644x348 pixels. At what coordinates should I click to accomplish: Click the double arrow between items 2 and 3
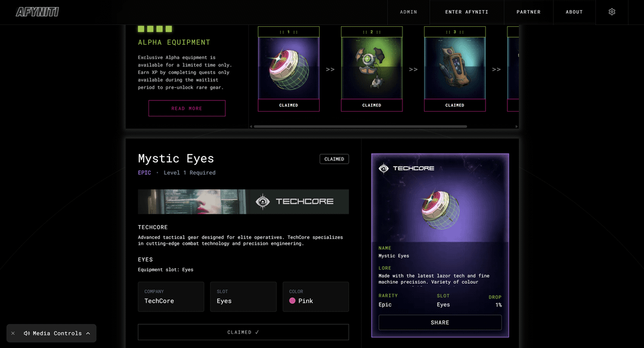(x=413, y=69)
